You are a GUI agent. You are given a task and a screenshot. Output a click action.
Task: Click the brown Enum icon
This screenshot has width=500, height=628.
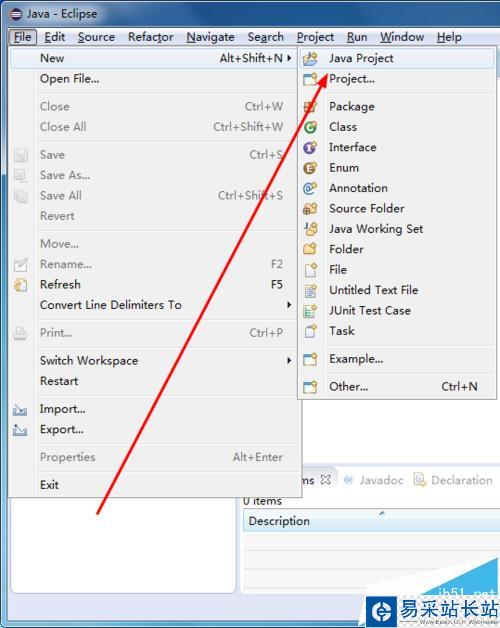[x=310, y=168]
